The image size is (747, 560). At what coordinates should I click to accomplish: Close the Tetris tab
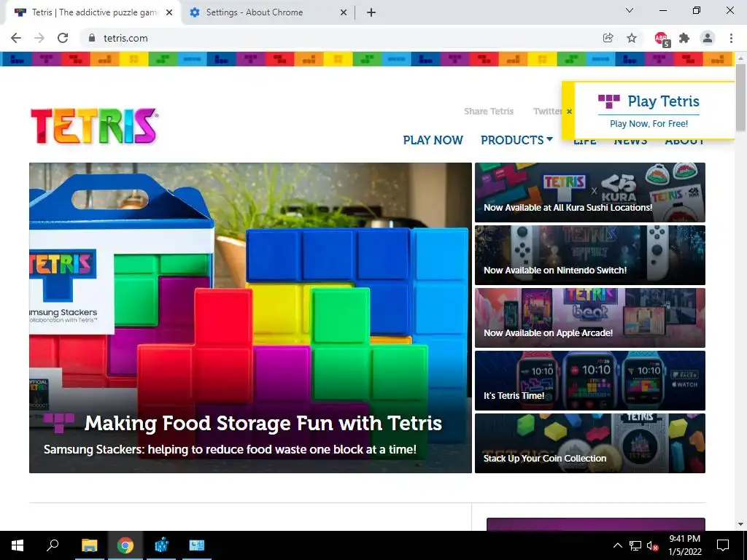click(x=169, y=13)
